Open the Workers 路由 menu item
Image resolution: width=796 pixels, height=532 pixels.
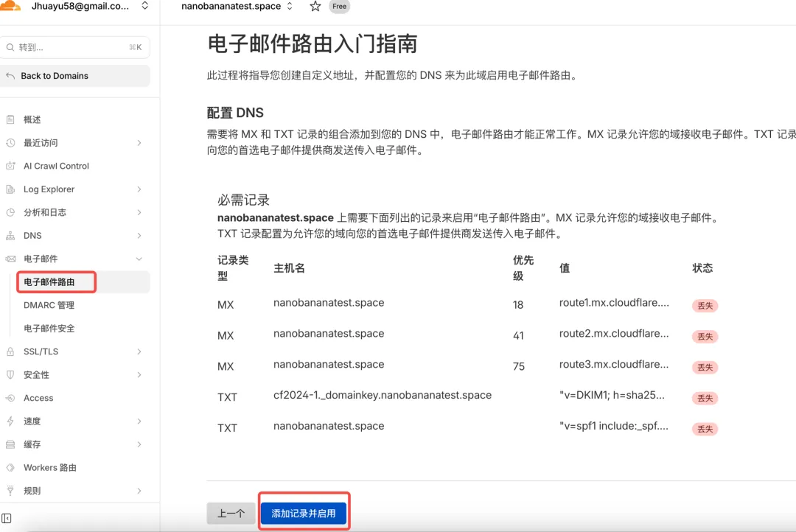(50, 468)
